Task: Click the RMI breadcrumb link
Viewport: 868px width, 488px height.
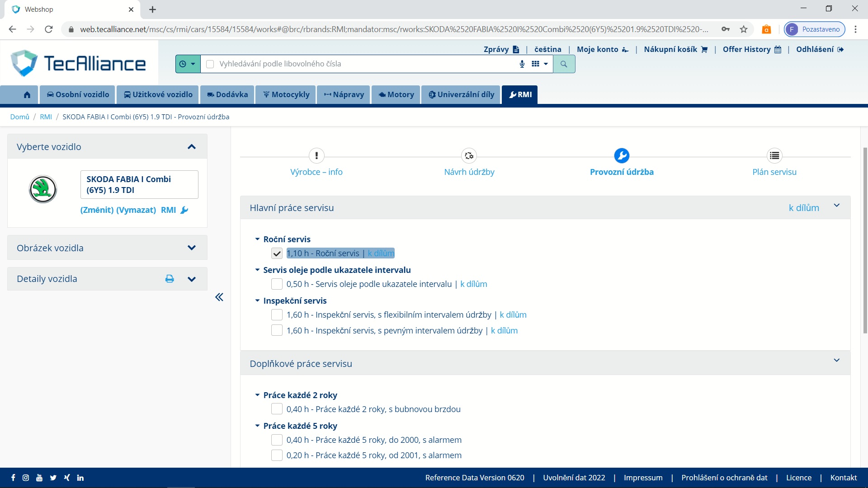Action: click(x=46, y=117)
